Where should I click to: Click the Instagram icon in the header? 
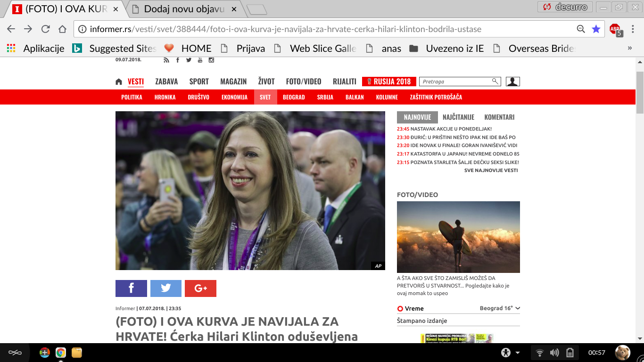tap(212, 60)
